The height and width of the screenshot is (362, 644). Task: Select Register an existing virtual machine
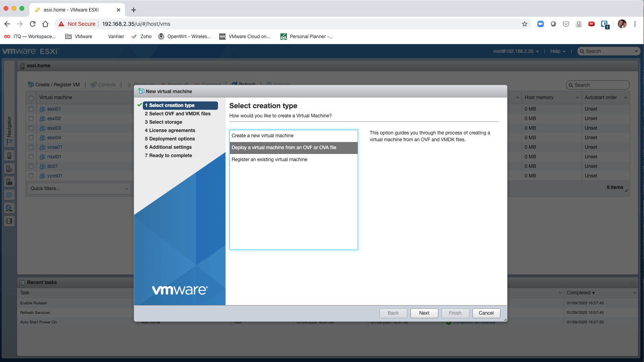click(x=294, y=160)
